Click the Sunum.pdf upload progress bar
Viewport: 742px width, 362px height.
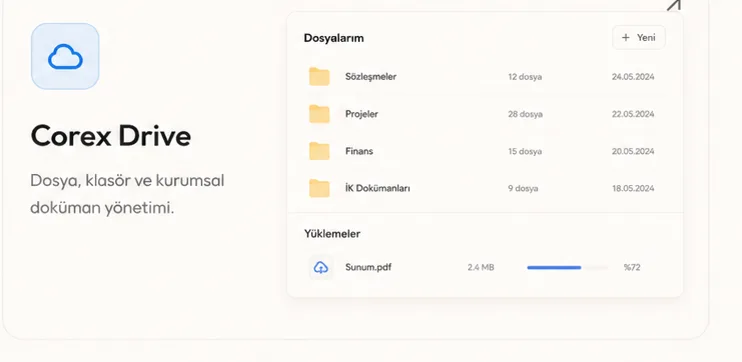pyautogui.click(x=567, y=268)
